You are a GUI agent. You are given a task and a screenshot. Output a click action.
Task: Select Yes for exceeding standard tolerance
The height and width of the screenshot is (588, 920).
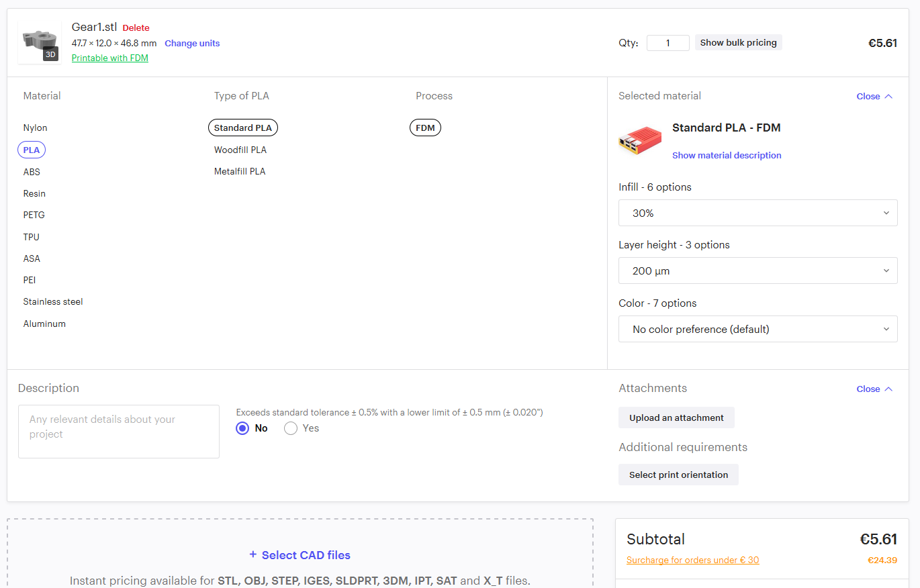point(291,428)
